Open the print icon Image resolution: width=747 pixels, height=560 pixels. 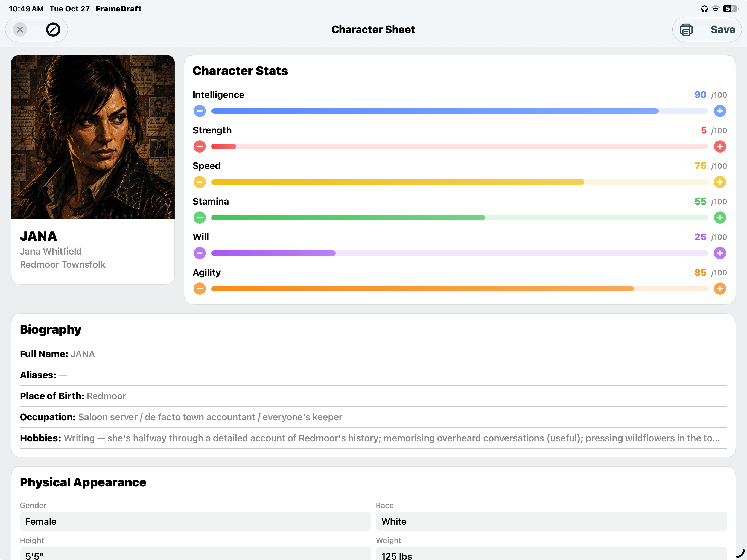(x=686, y=30)
